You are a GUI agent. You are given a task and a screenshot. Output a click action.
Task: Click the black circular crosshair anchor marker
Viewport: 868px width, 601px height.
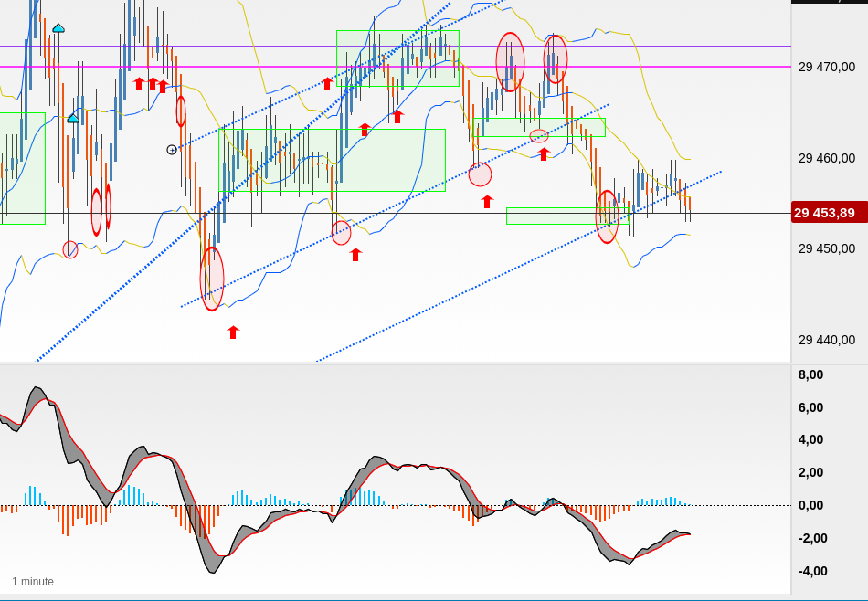coord(172,150)
